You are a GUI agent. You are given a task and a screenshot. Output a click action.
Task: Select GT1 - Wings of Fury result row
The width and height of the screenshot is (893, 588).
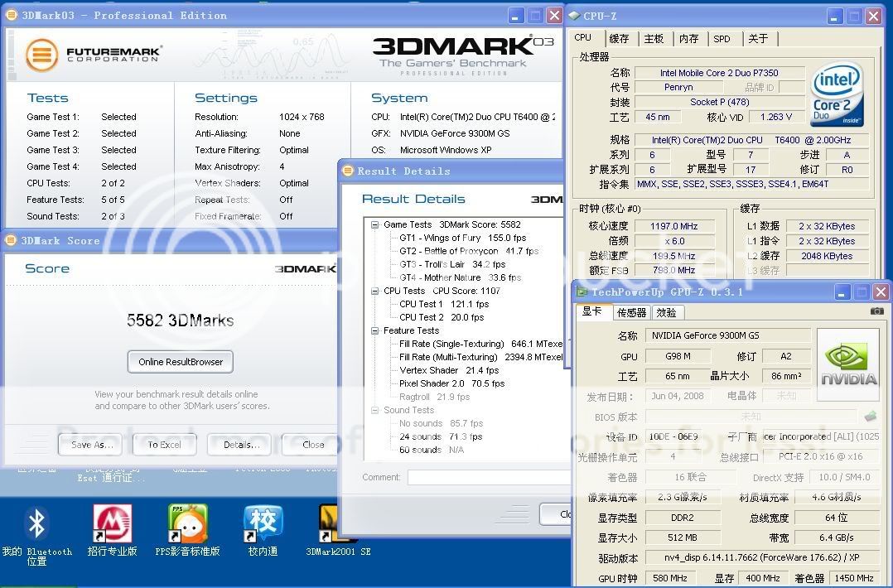[x=462, y=238]
